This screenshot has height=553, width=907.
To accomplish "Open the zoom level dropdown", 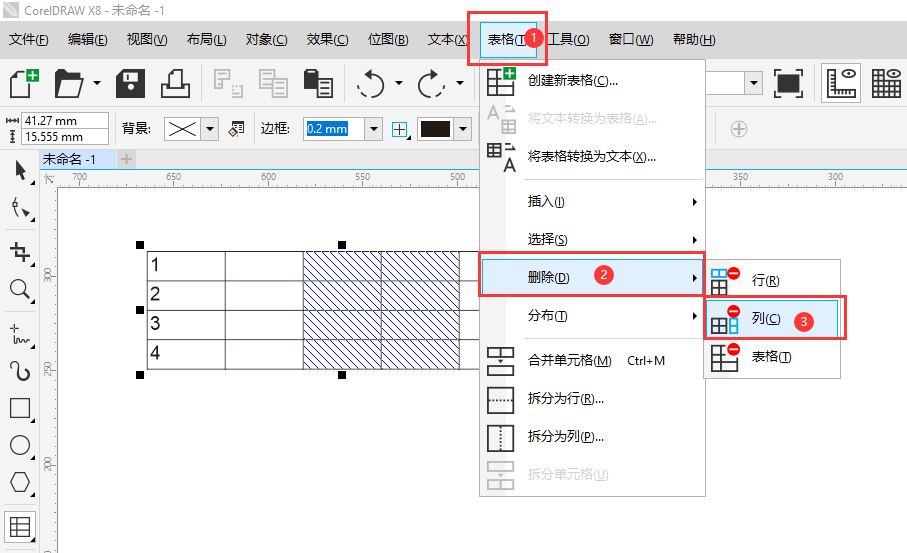I will pyautogui.click(x=753, y=83).
